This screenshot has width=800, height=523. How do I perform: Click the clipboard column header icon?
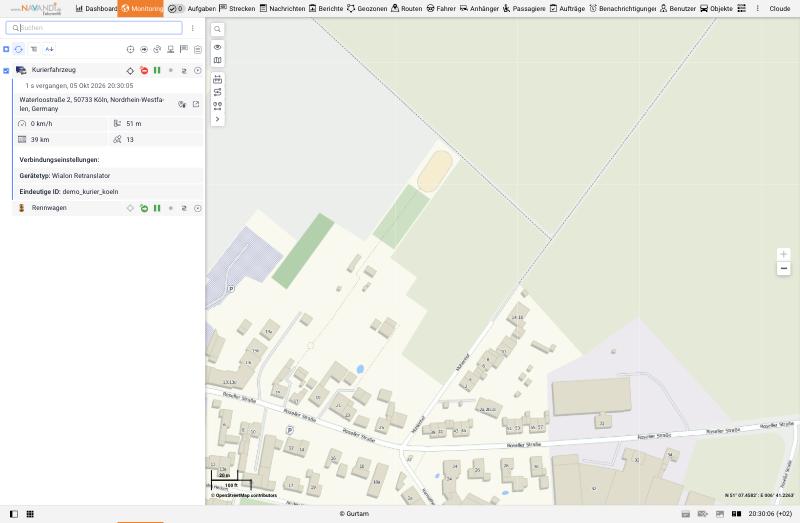click(x=197, y=49)
